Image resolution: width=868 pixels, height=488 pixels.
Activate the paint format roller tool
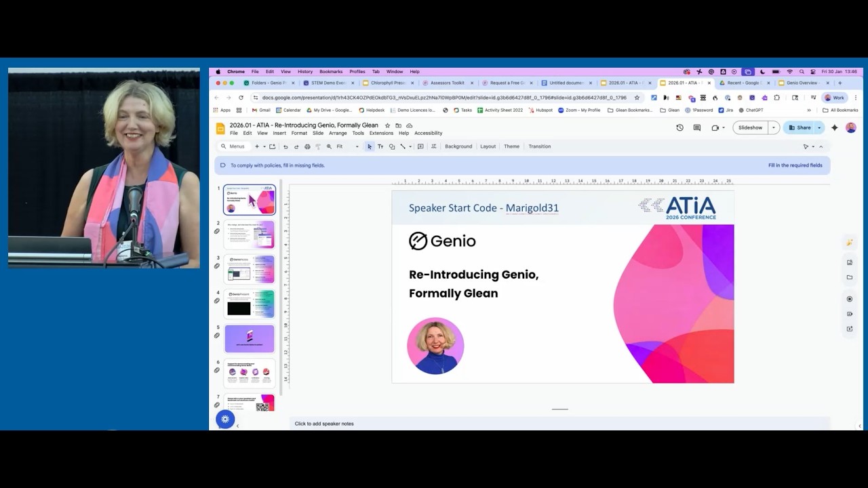click(x=318, y=146)
